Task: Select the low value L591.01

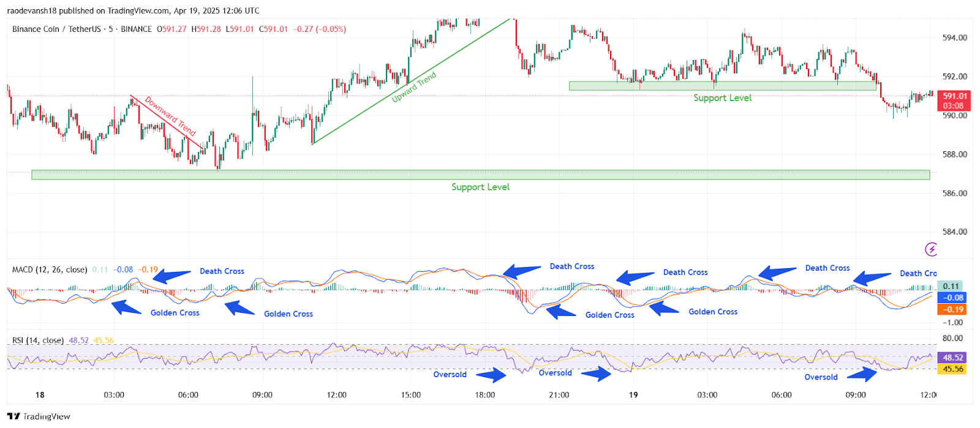Action: (239, 29)
